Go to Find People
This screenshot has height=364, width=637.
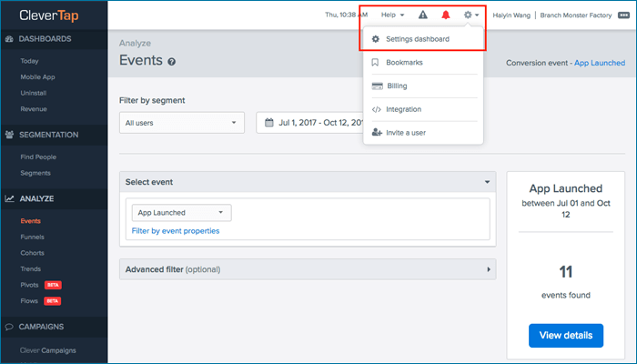click(x=38, y=157)
